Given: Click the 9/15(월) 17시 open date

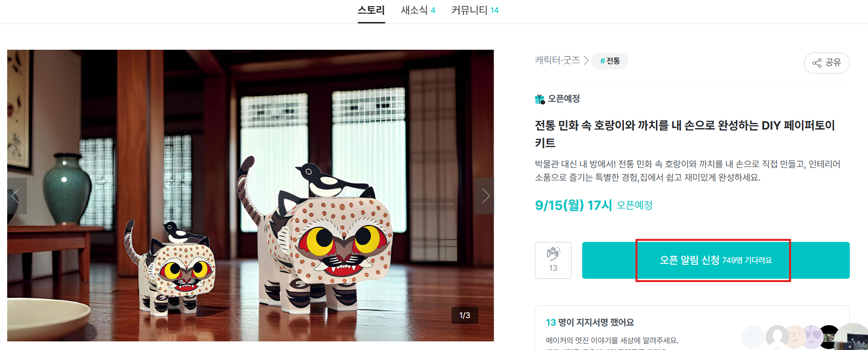Looking at the screenshot, I should point(574,205).
